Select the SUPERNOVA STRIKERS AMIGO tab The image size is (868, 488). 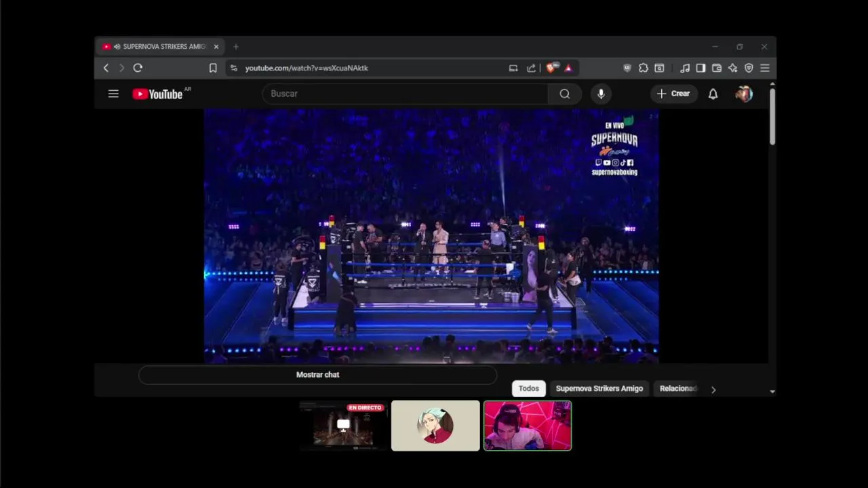160,47
